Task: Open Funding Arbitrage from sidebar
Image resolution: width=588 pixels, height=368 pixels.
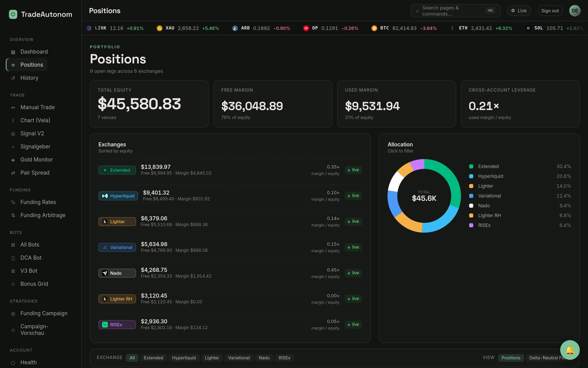Action: (x=43, y=215)
